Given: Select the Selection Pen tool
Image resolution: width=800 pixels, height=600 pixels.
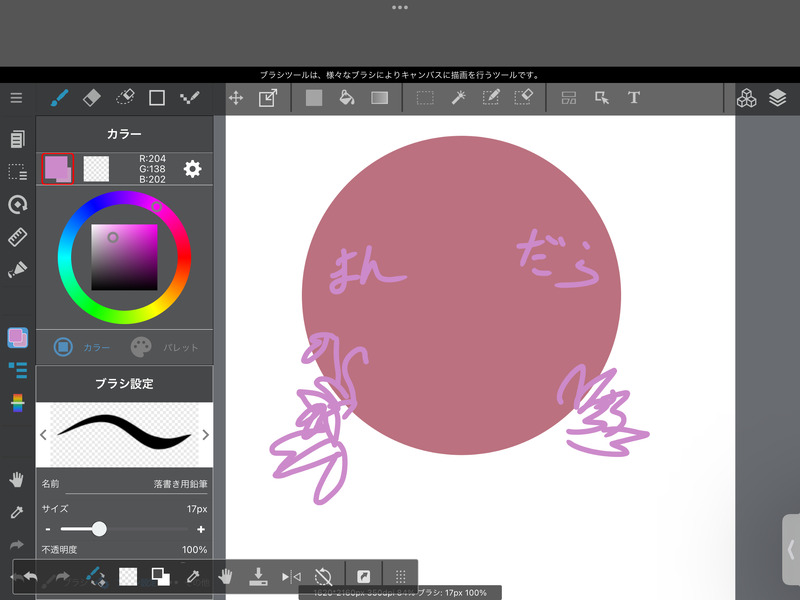Looking at the screenshot, I should [x=491, y=97].
